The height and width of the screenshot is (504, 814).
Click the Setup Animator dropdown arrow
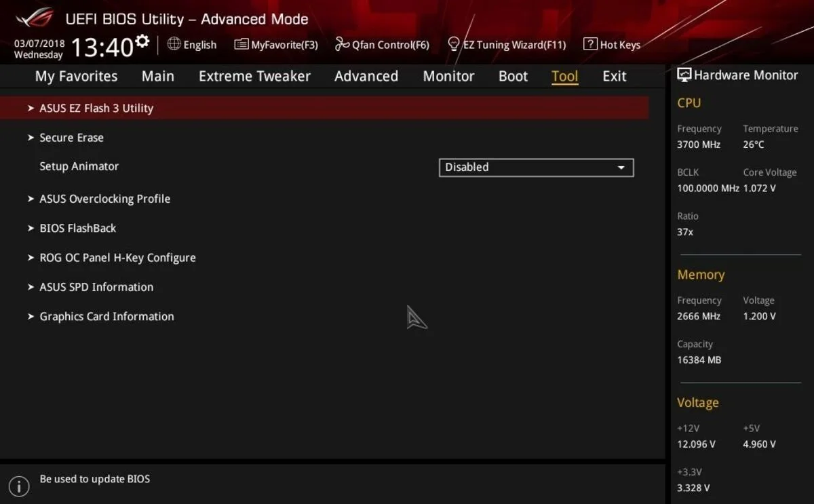[621, 168]
